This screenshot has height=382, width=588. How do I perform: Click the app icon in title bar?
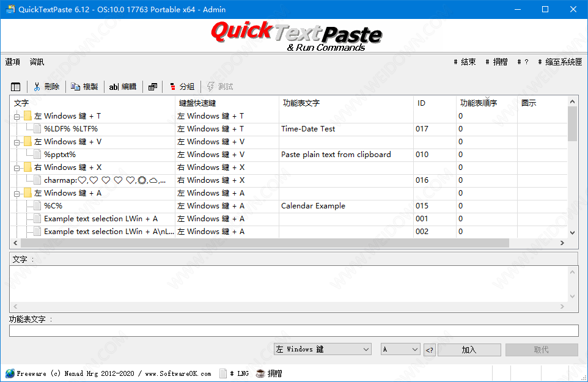tap(10, 9)
